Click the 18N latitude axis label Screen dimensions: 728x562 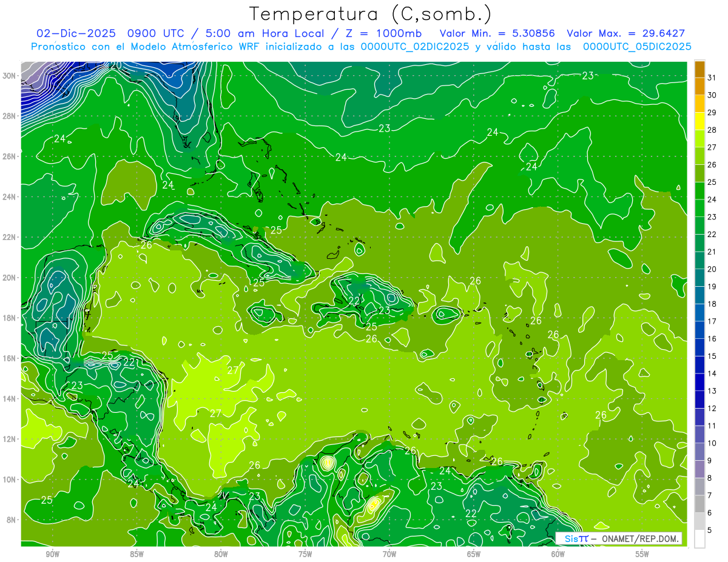[x=10, y=318]
